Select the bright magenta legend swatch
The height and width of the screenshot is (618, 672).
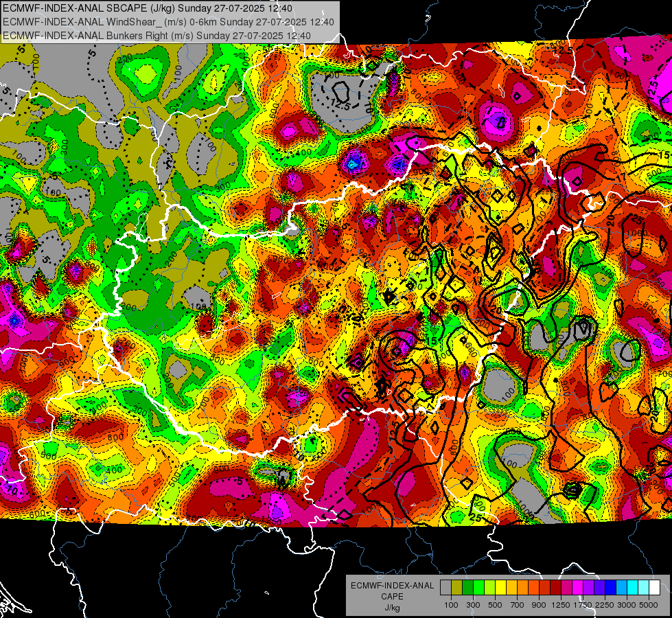click(x=578, y=588)
